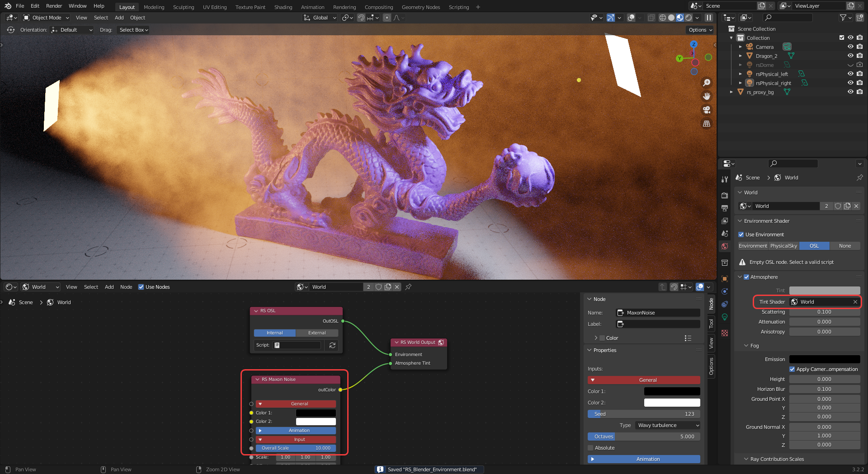Uncheck Use Nodes in the node editor
Image resolution: width=868 pixels, height=474 pixels.
click(141, 287)
